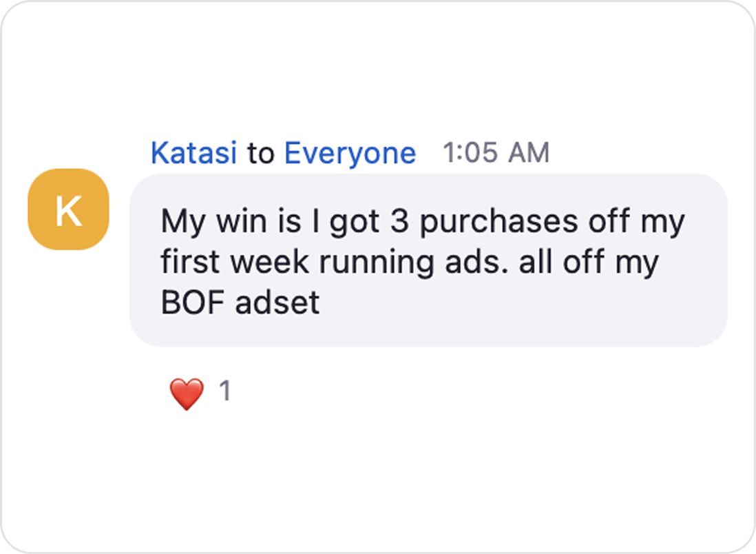The width and height of the screenshot is (756, 554).
Task: Click the number 3 in the message
Action: click(x=400, y=222)
